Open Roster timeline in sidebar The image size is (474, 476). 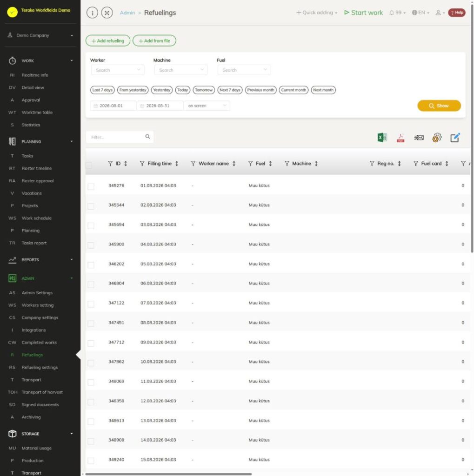point(36,168)
